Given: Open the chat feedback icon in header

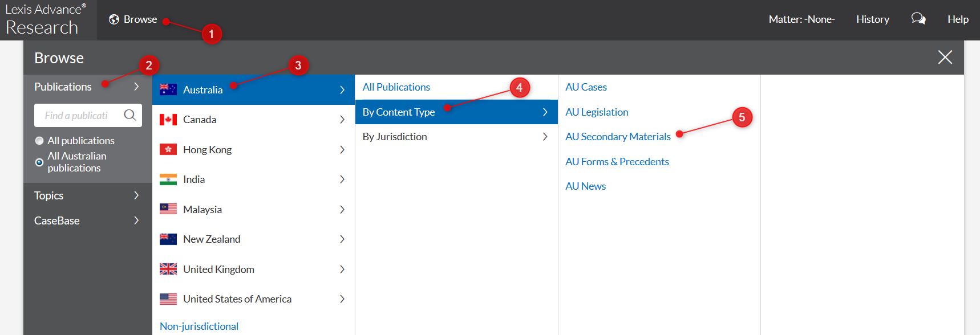Looking at the screenshot, I should 918,19.
